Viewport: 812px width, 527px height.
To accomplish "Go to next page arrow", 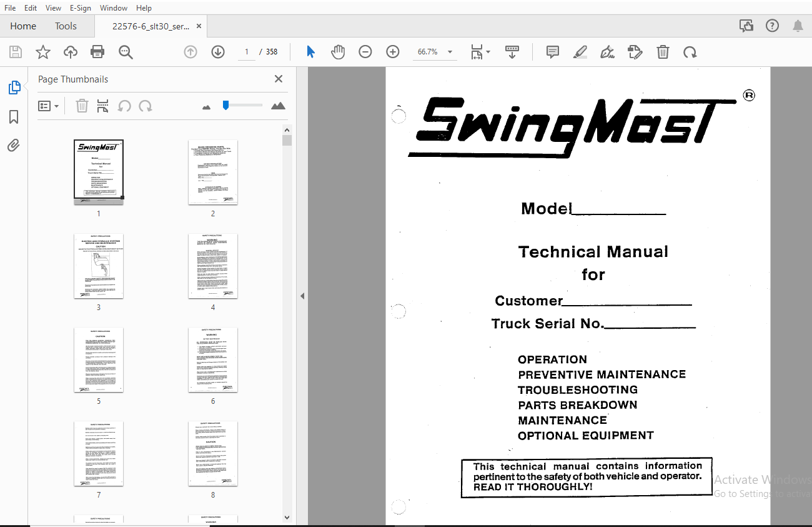I will 218,52.
